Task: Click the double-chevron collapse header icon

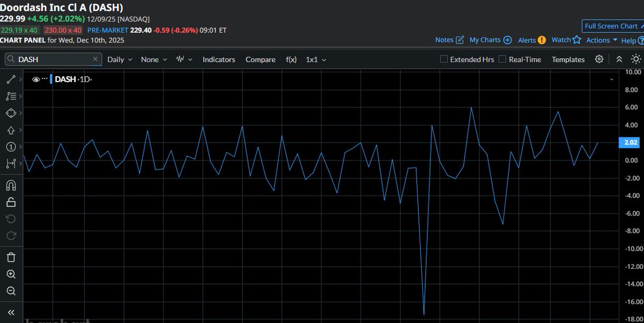Action: (619, 59)
